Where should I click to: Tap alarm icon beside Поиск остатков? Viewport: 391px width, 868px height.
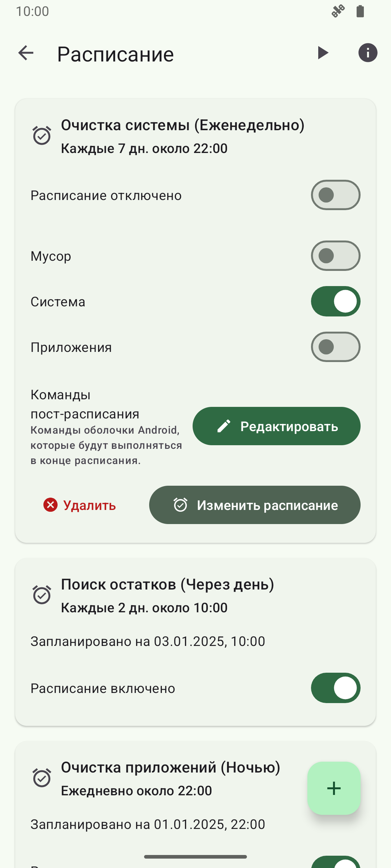[x=42, y=595]
